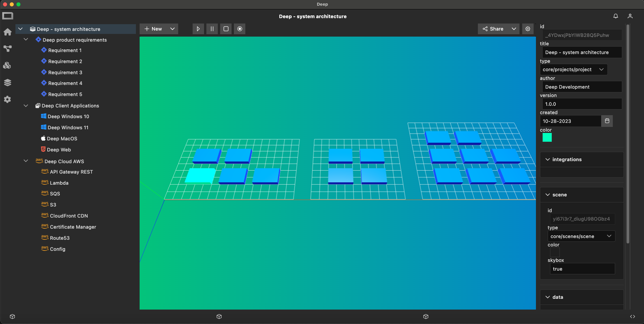Click the notifications bell icon
Screen dimensions: 644x324
(x=615, y=16)
